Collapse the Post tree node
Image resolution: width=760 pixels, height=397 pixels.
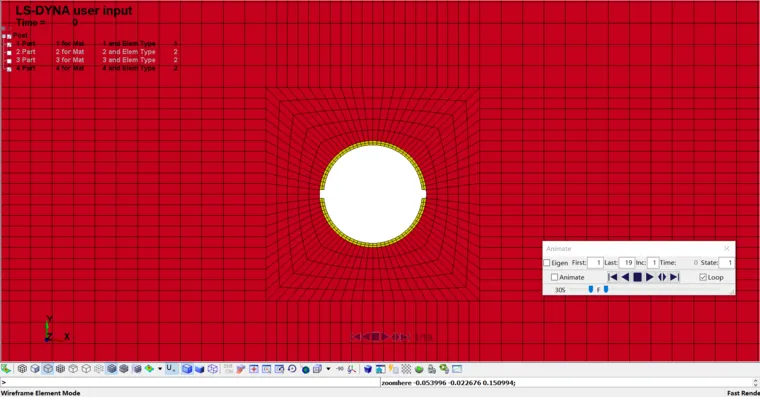(x=4, y=36)
